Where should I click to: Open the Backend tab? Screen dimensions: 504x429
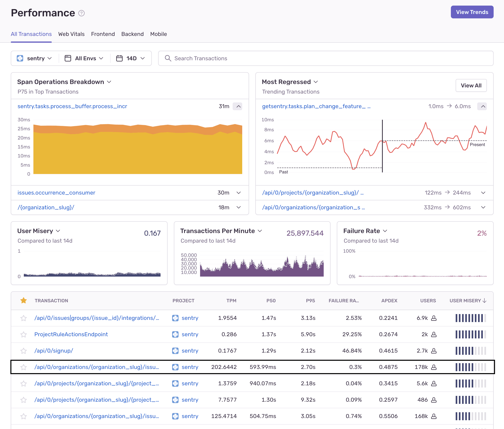pos(132,34)
